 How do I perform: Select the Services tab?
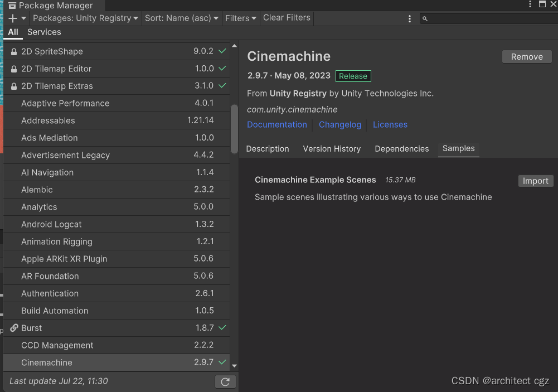(x=43, y=32)
